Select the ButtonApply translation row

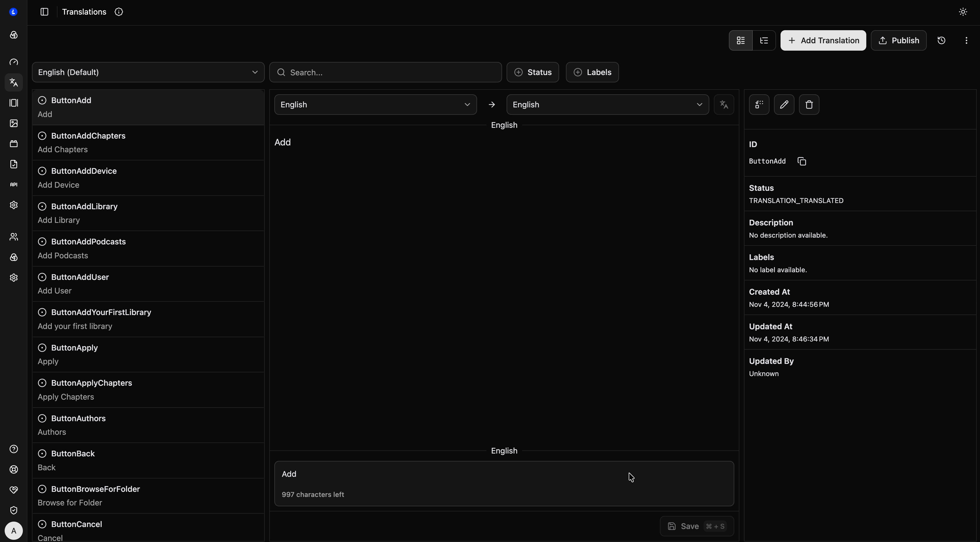coord(148,355)
